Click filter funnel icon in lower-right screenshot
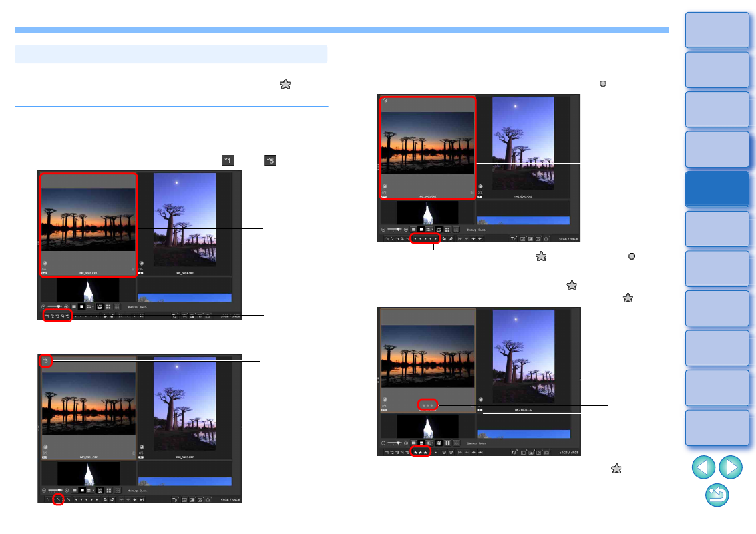 coord(514,452)
